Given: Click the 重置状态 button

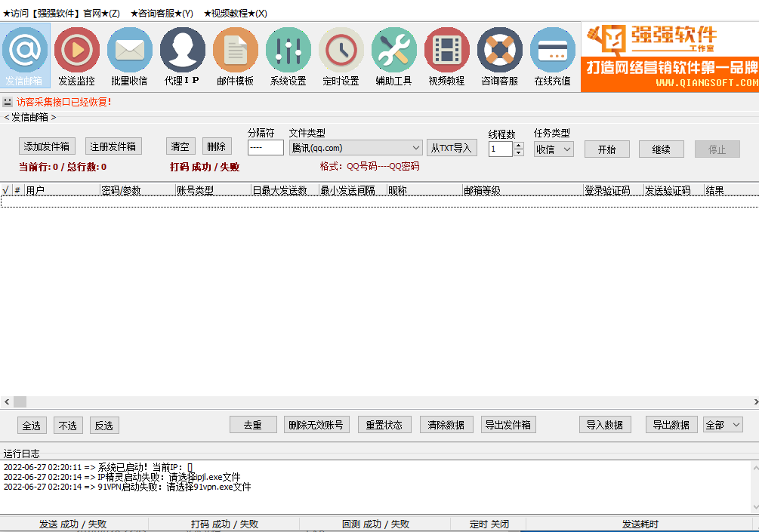Looking at the screenshot, I should click(x=384, y=425).
